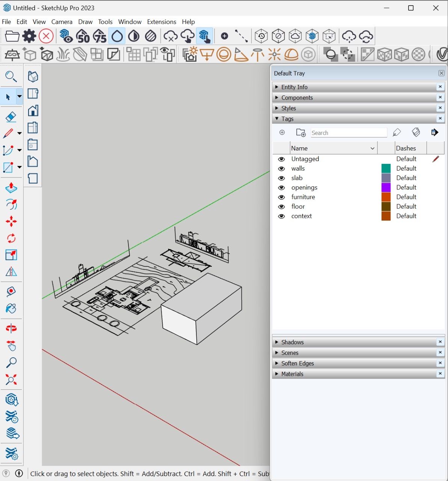The width and height of the screenshot is (448, 481).
Task: Close the Default Tray panel
Action: click(x=441, y=73)
